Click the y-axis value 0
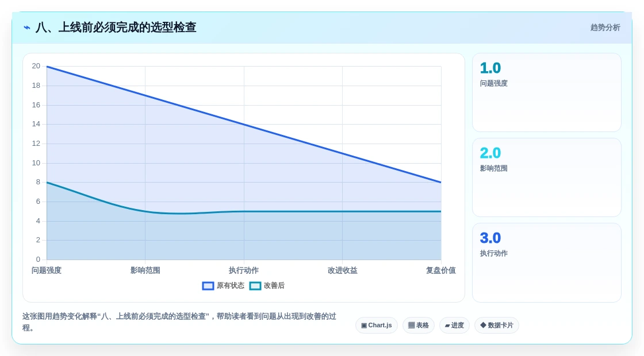Image resolution: width=644 pixels, height=356 pixels. (x=38, y=259)
